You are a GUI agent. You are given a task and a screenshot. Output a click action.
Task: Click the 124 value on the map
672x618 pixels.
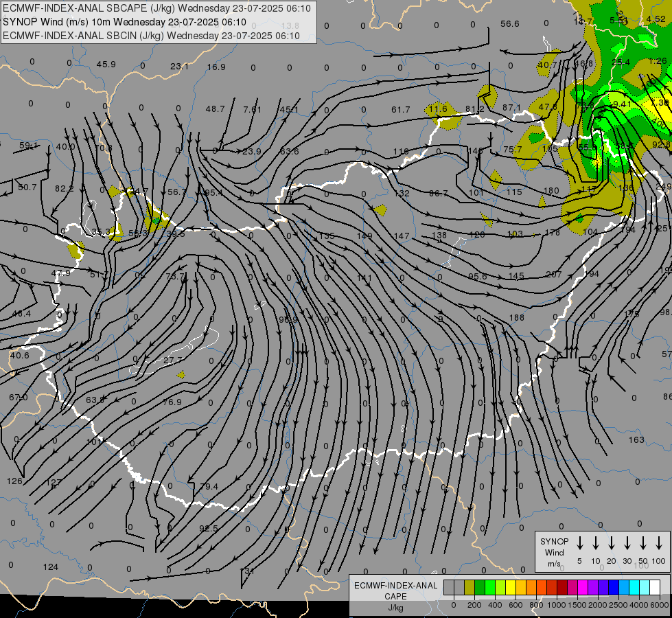(51, 567)
